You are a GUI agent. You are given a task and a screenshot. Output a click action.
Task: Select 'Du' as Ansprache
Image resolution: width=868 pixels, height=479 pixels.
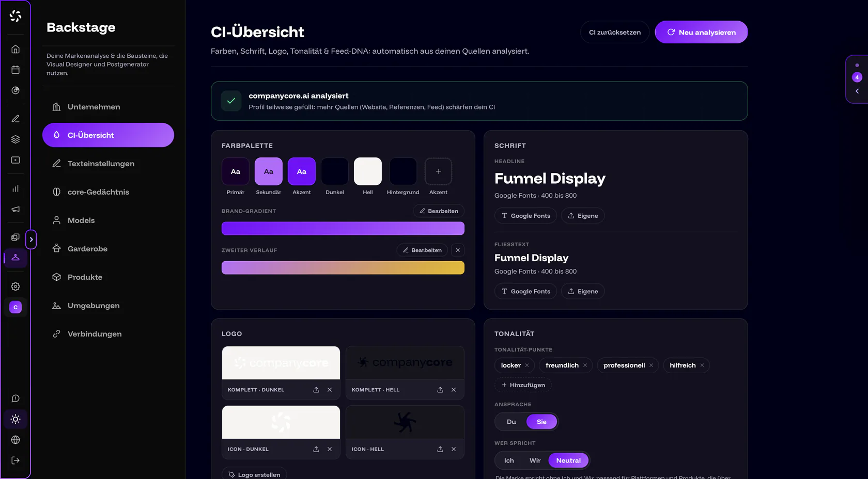(512, 422)
